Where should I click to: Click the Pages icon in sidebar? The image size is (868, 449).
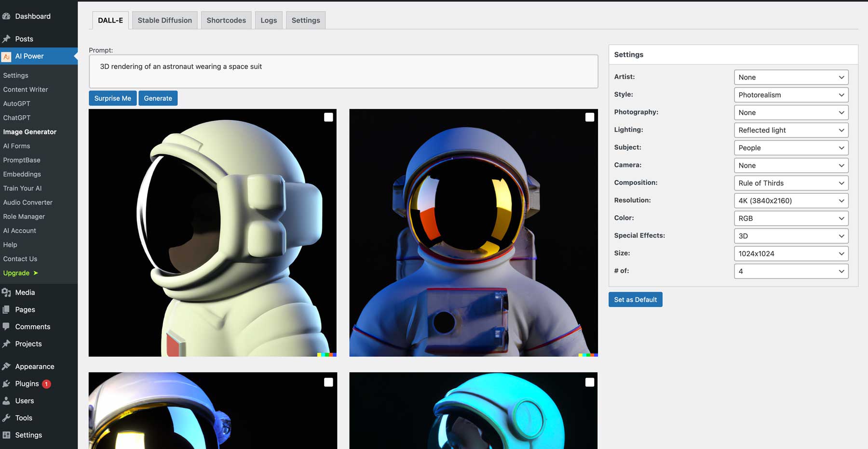pyautogui.click(x=6, y=309)
